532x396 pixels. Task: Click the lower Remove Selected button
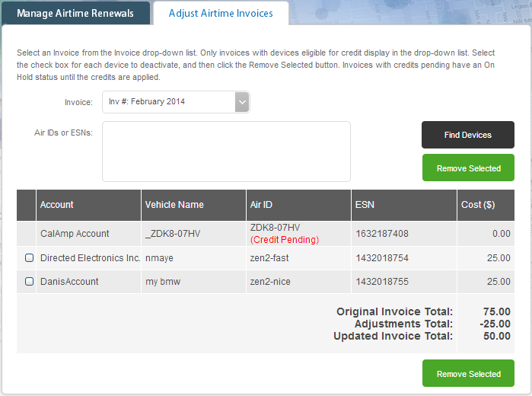point(468,373)
